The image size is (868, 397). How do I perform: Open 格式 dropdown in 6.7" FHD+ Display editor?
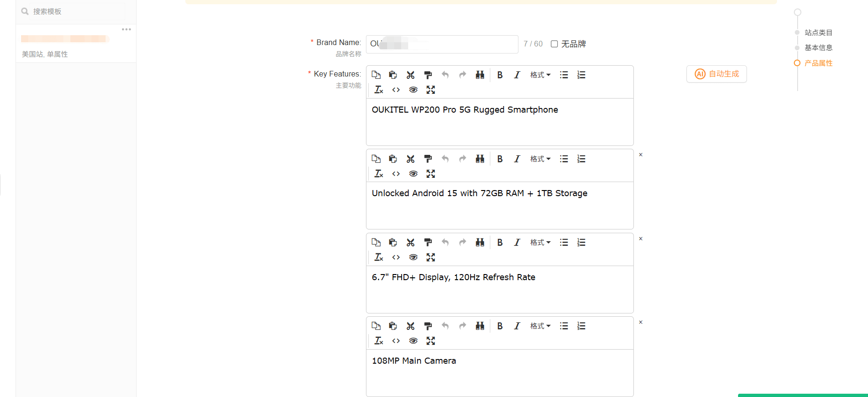point(541,243)
